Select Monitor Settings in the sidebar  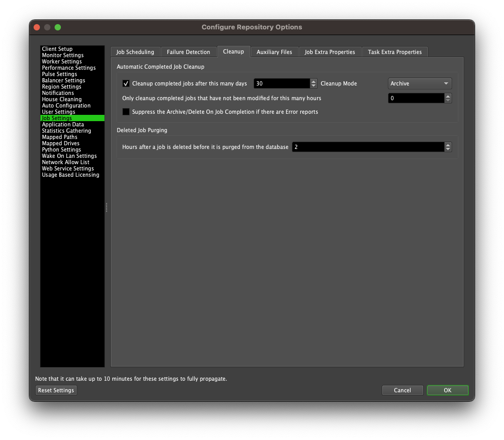(61, 55)
